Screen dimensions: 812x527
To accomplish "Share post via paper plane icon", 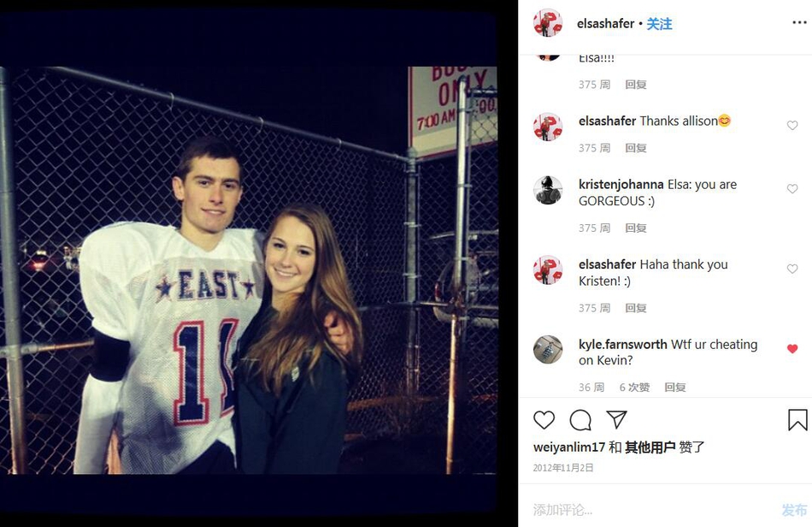I will coord(616,419).
